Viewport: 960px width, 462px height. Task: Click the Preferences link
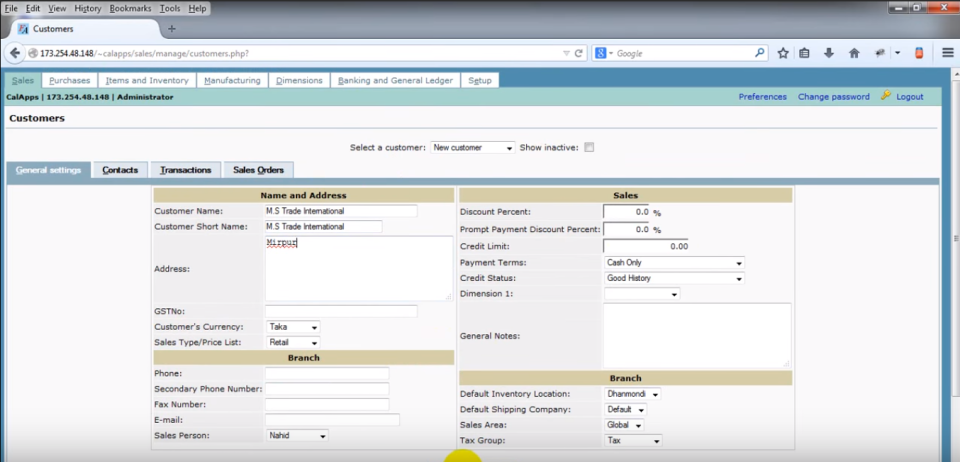[x=762, y=97]
